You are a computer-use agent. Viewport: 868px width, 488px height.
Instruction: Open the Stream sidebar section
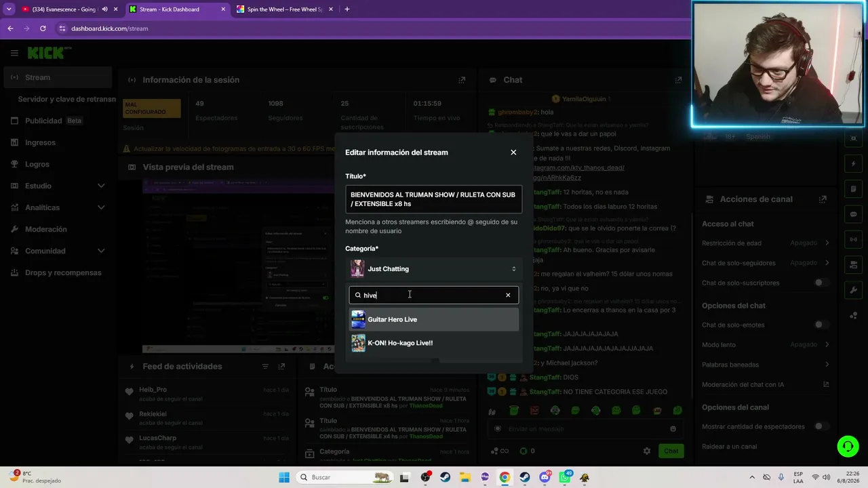click(x=58, y=77)
